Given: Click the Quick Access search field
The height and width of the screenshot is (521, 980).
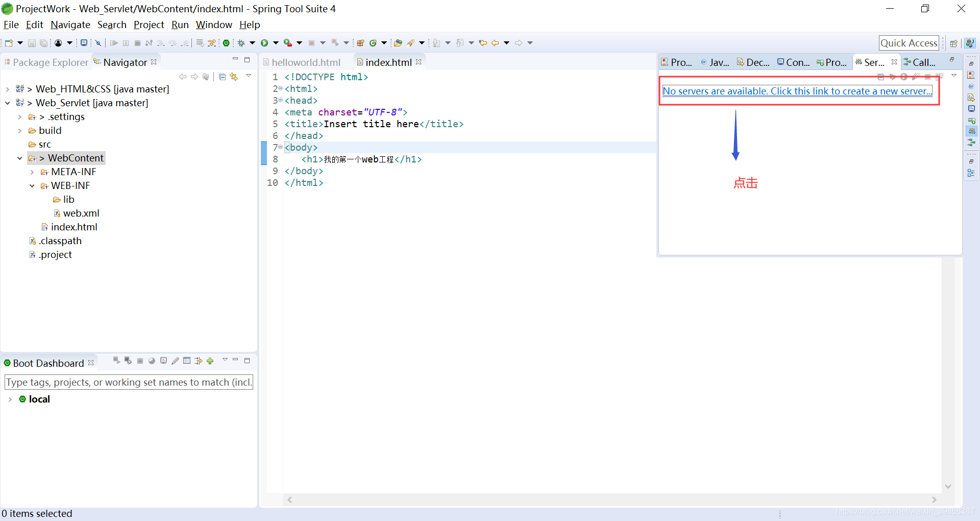Looking at the screenshot, I should click(x=909, y=43).
